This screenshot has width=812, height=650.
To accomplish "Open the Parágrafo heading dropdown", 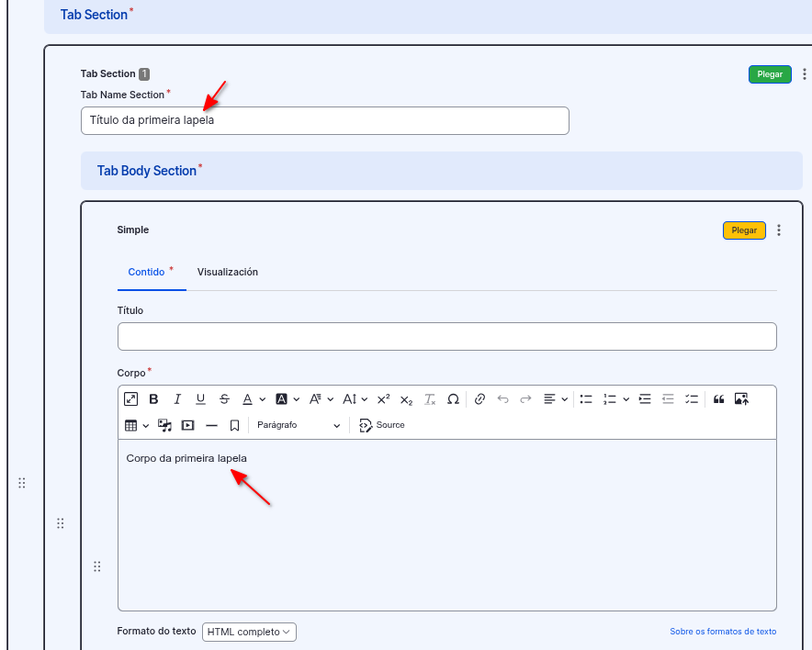I will click(x=299, y=425).
